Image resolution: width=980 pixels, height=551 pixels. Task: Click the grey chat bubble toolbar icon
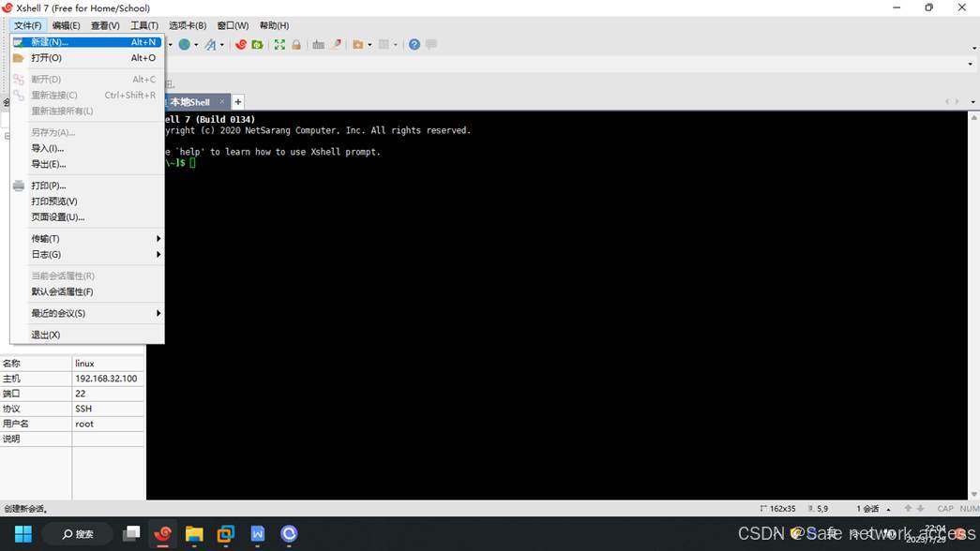point(431,44)
